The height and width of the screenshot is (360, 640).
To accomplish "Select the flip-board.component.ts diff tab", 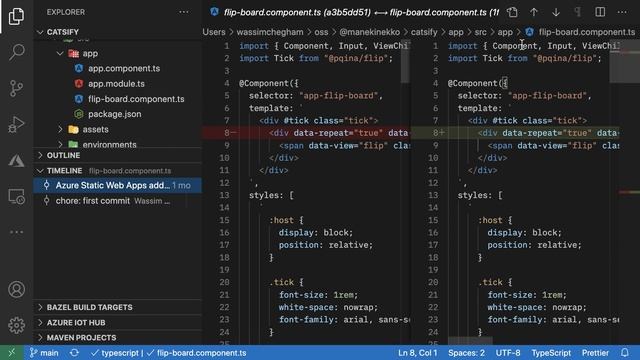I will point(354,12).
